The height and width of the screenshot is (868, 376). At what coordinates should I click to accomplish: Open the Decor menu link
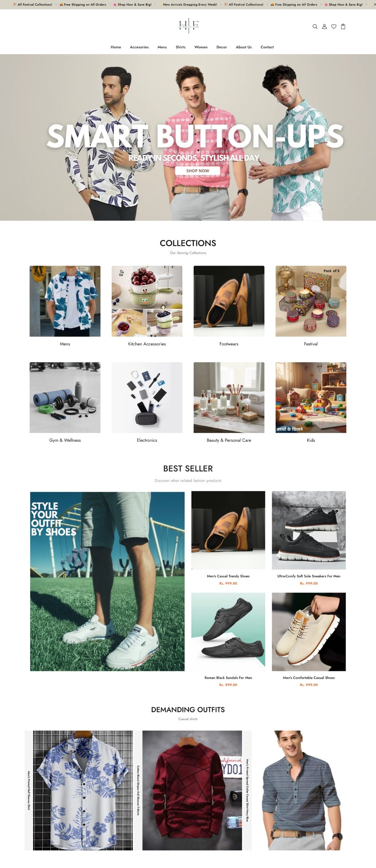click(x=221, y=47)
